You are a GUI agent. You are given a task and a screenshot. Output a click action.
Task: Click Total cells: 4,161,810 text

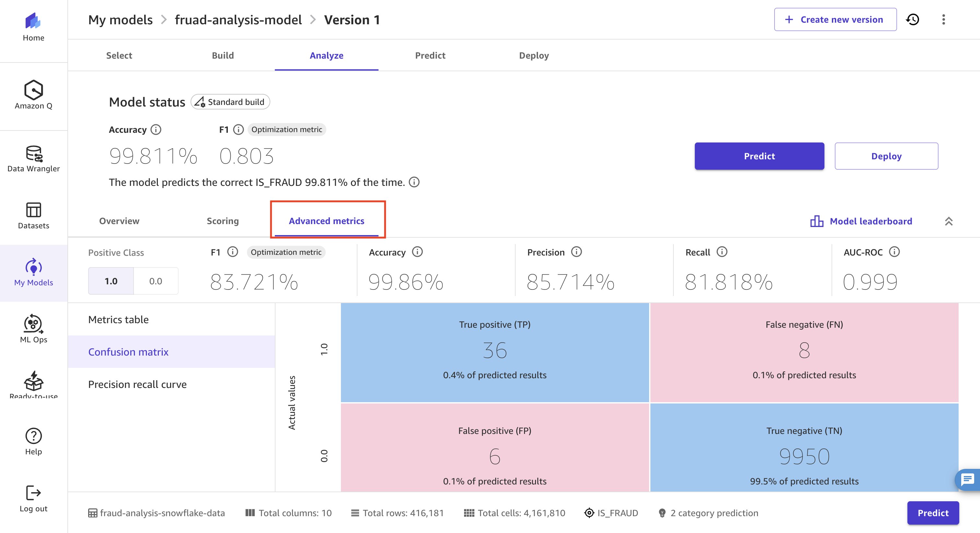coord(521,513)
